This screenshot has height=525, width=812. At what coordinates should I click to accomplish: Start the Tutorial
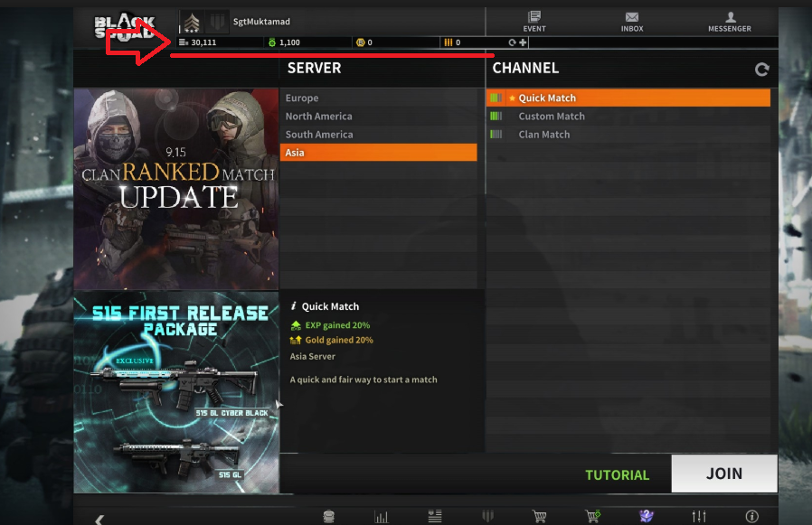[x=617, y=474]
